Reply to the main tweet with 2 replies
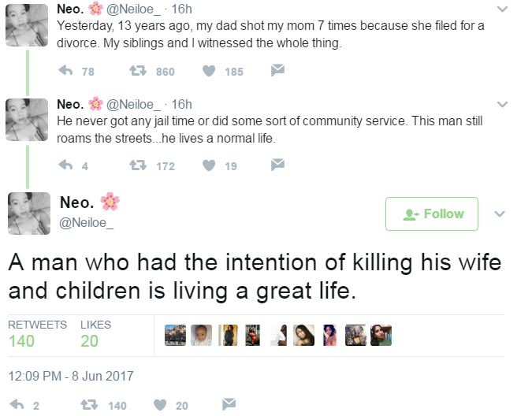 click(14, 405)
